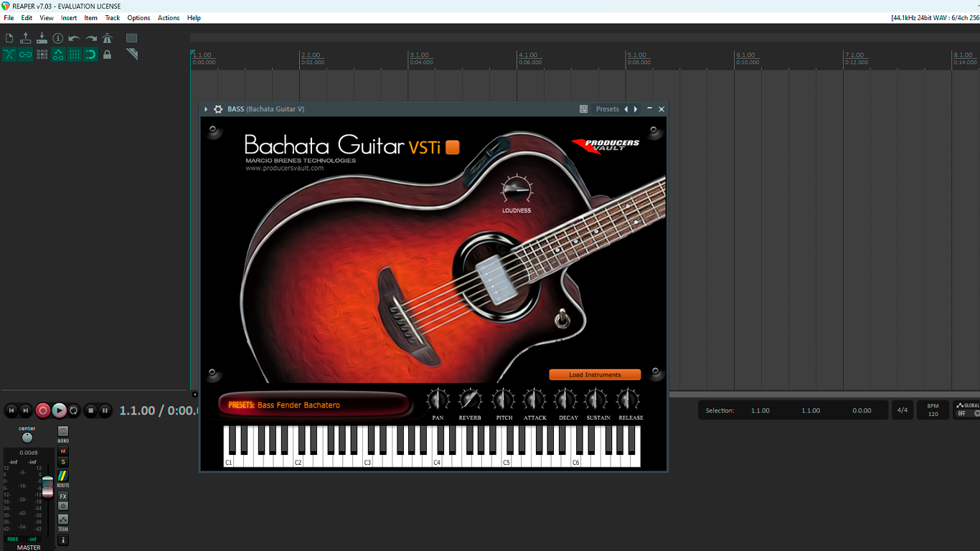Click the plugin UI grid toggle icon
The height and width of the screenshot is (551, 980).
click(x=584, y=109)
